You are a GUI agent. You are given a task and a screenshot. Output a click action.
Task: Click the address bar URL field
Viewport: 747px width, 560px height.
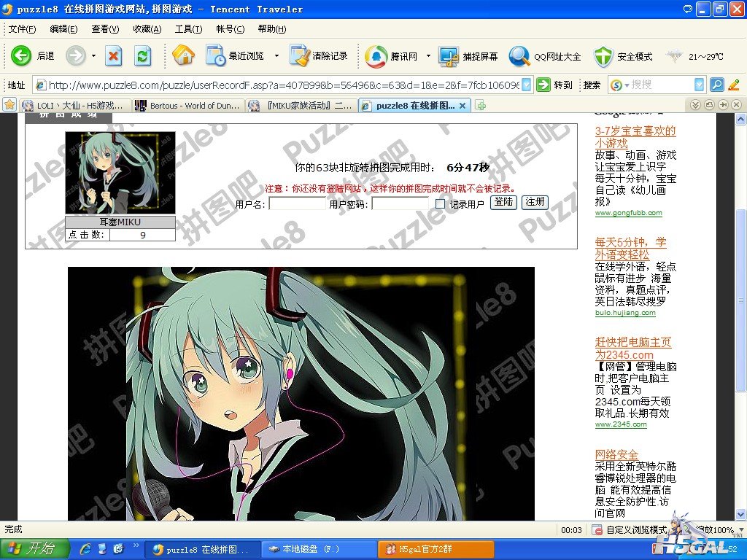[x=283, y=85]
